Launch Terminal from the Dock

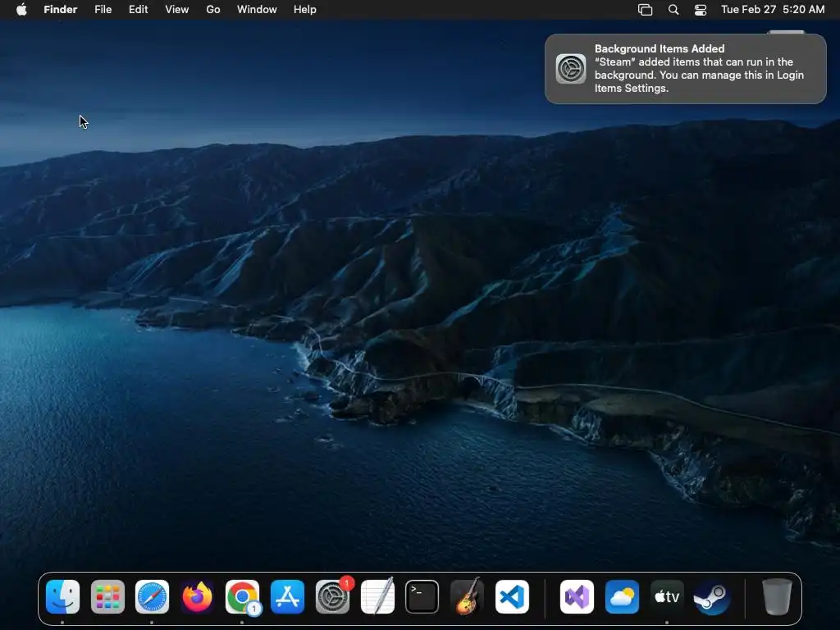pos(422,597)
